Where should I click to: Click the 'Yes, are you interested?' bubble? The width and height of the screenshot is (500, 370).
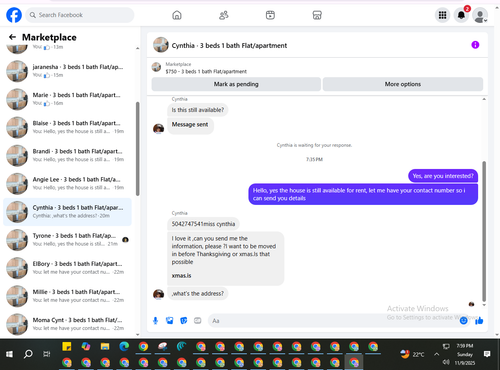[x=443, y=176]
